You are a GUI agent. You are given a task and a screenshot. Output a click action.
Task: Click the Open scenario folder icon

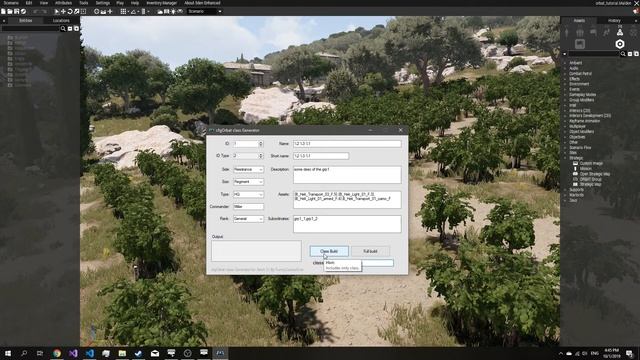point(10,11)
